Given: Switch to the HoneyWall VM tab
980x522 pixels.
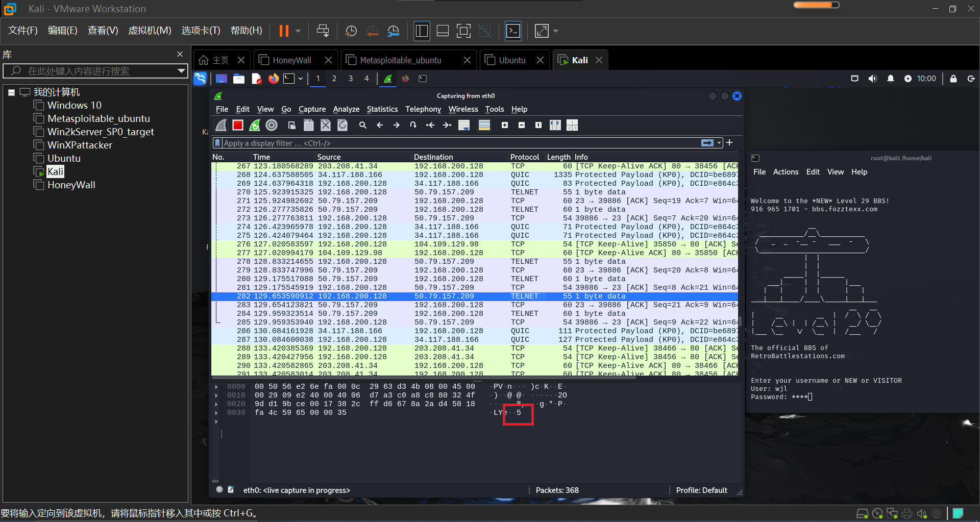Looking at the screenshot, I should tap(292, 60).
